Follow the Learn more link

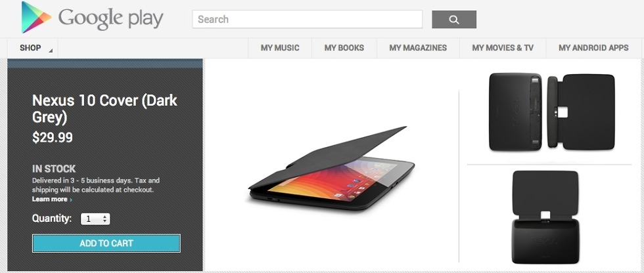click(x=50, y=199)
